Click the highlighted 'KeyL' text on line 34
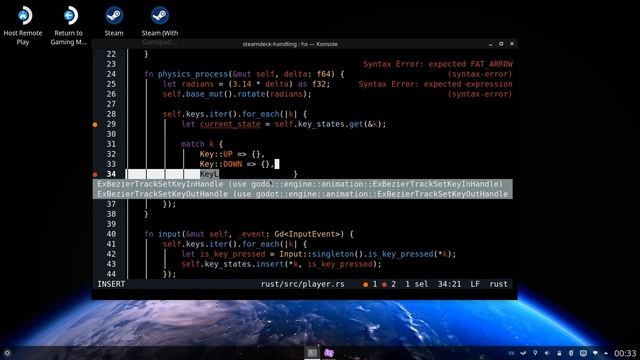Viewport: 640px width, 360px height. [209, 174]
